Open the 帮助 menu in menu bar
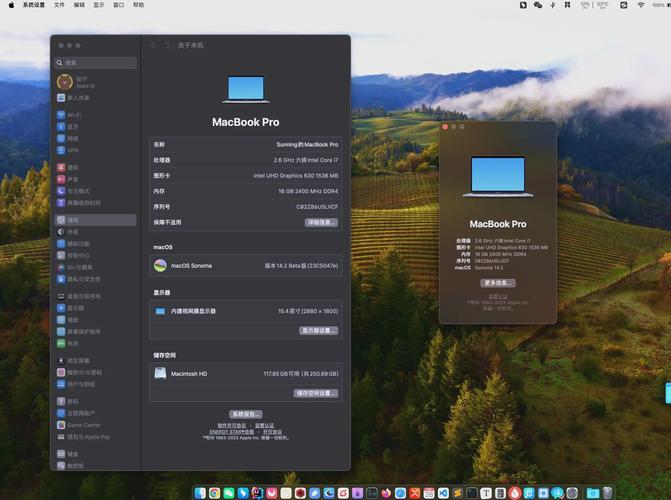This screenshot has width=671, height=500. [138, 5]
